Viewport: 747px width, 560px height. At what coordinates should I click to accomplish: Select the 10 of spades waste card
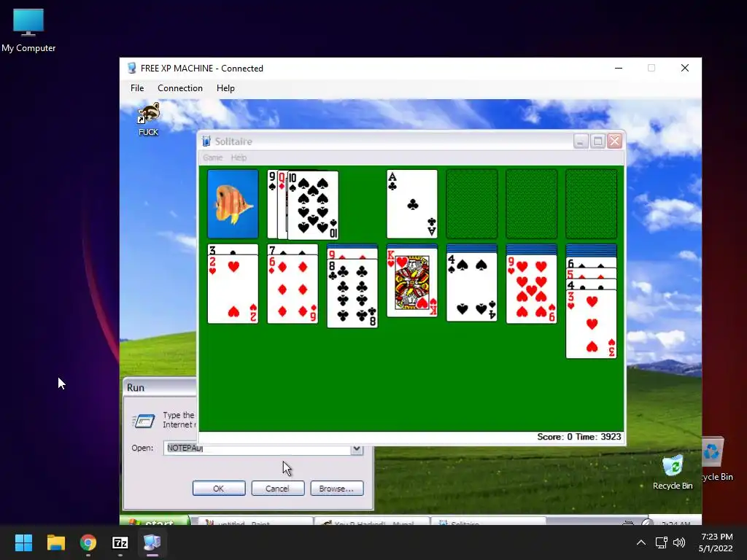click(x=313, y=205)
